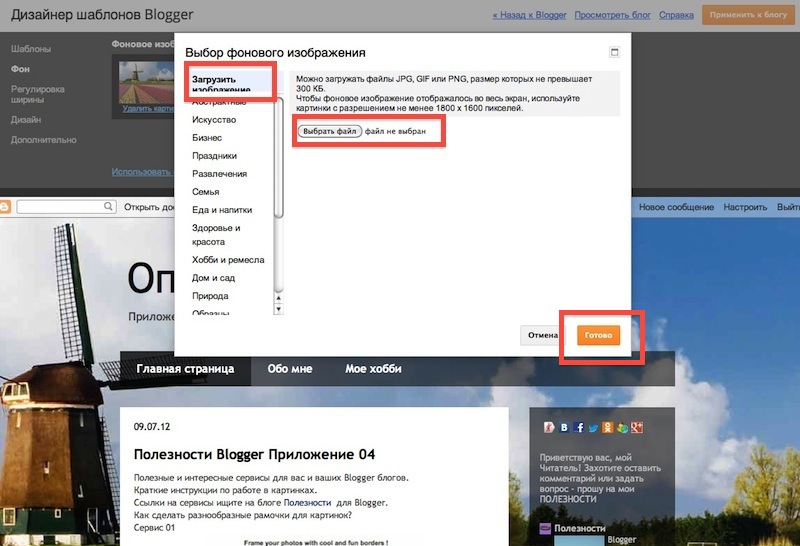Click scroll-down arrow in category list
The height and width of the screenshot is (546, 800).
point(278,309)
